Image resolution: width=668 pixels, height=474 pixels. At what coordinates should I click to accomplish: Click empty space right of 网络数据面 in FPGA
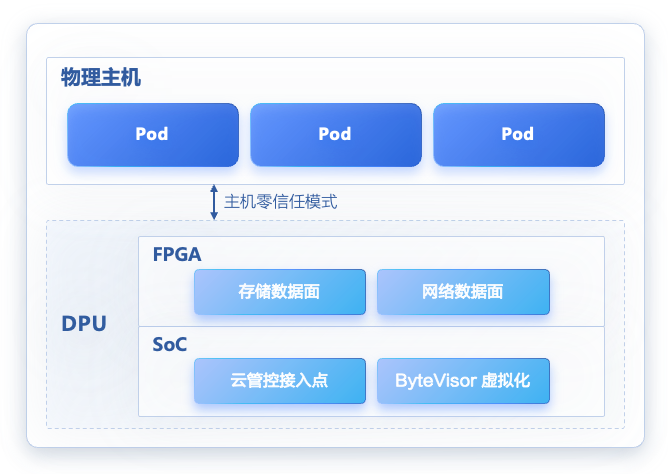click(577, 292)
